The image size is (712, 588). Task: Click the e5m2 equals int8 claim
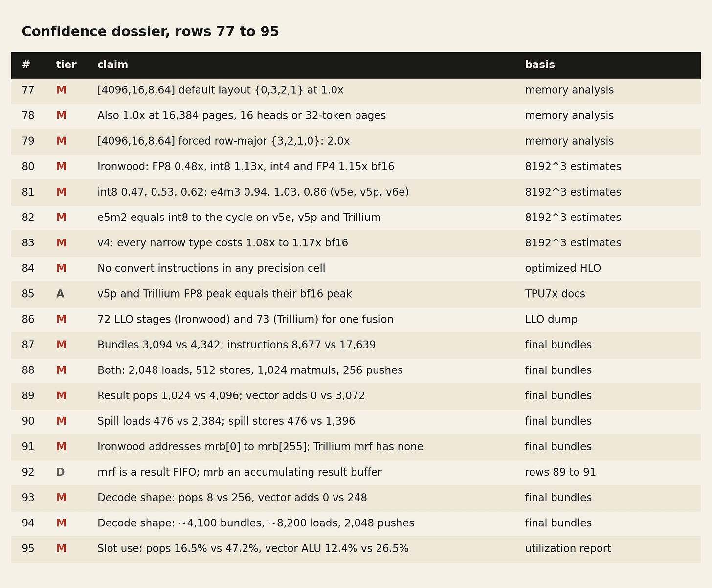[x=239, y=218]
